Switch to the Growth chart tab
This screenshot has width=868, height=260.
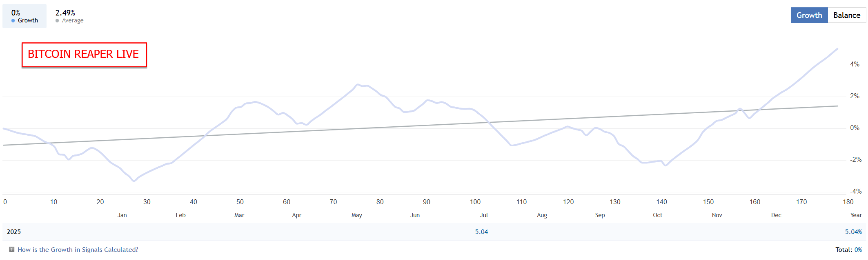[809, 15]
